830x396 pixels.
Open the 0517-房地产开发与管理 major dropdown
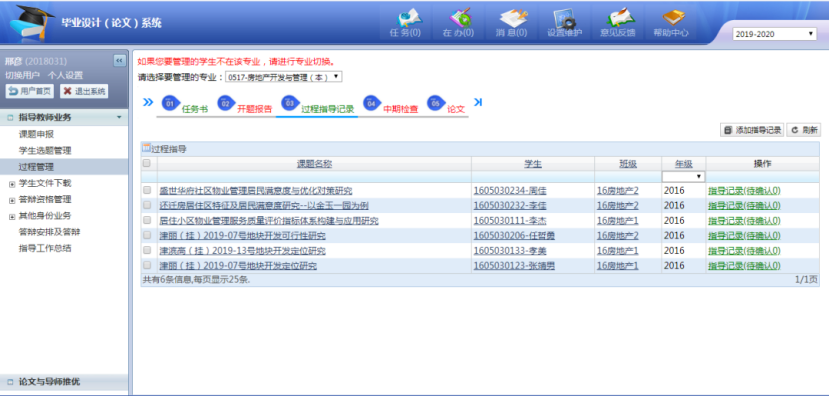[284, 77]
